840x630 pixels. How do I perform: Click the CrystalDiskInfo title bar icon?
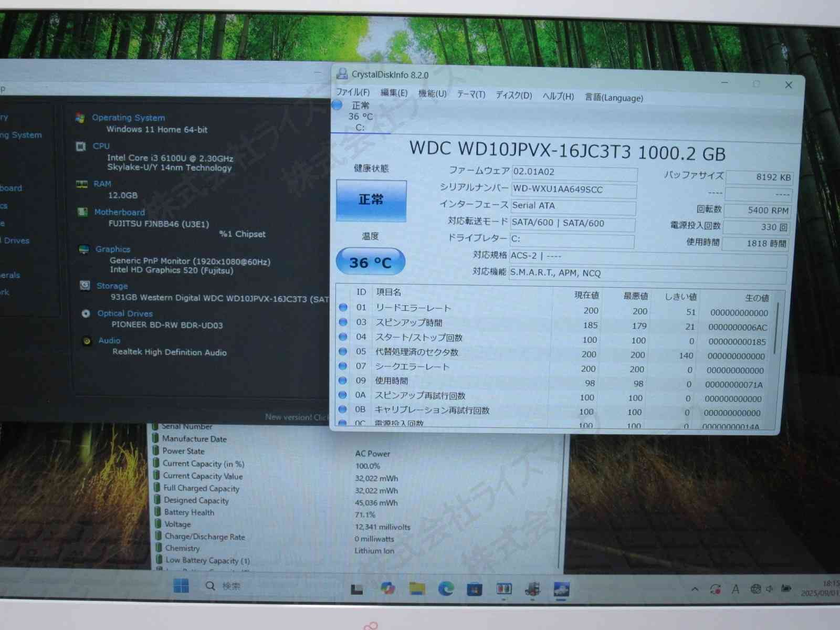pyautogui.click(x=342, y=73)
